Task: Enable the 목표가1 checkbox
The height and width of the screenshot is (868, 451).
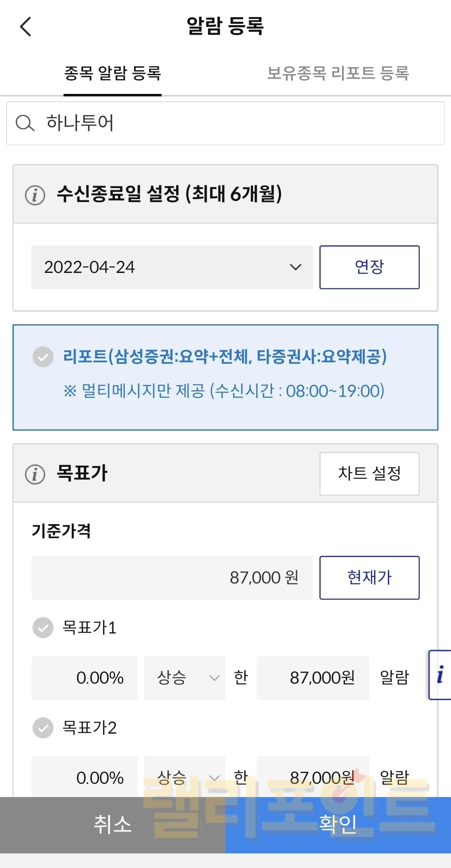Action: click(43, 628)
